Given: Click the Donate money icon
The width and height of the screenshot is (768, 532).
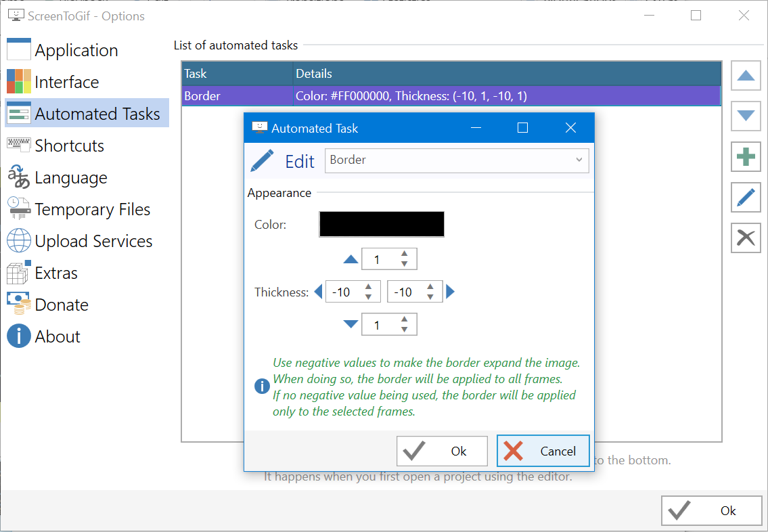Looking at the screenshot, I should (x=19, y=304).
